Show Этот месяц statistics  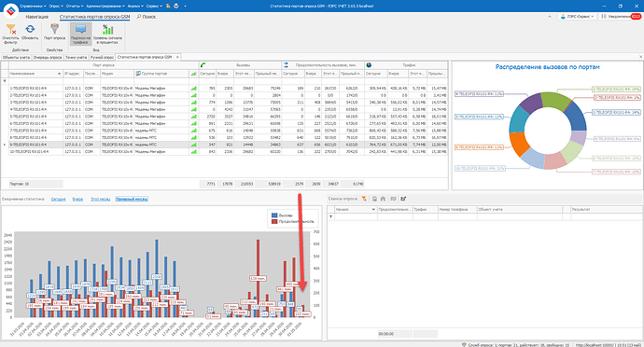100,200
